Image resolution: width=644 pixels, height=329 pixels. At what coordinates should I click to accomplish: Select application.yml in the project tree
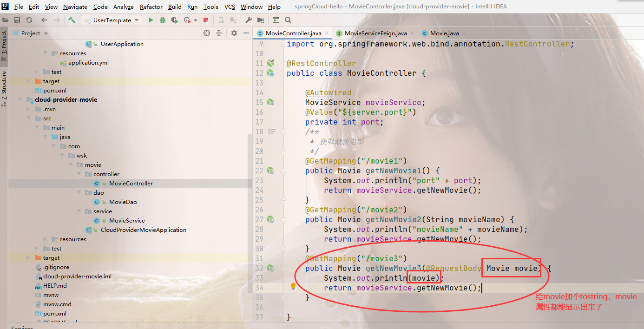pyautogui.click(x=88, y=62)
